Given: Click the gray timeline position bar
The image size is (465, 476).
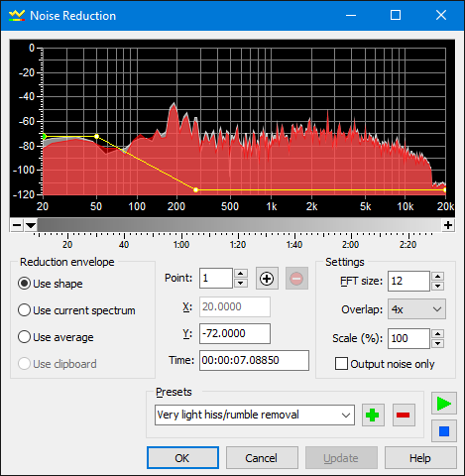Looking at the screenshot, I should (x=239, y=225).
